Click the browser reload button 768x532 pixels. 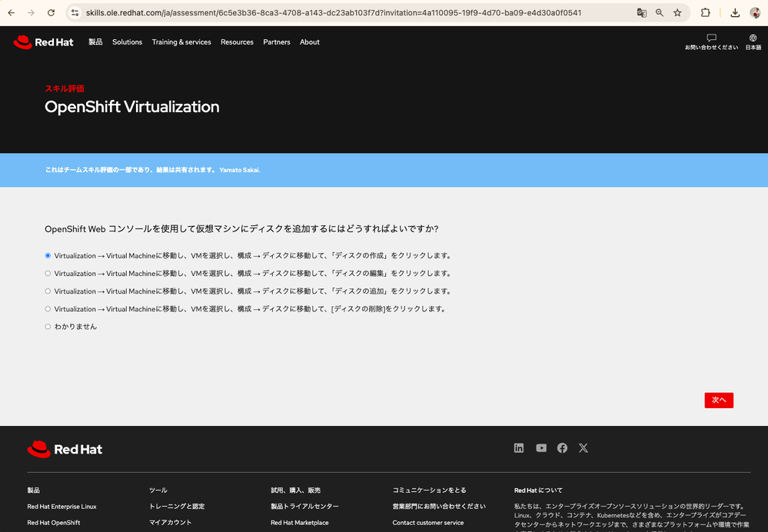click(51, 13)
